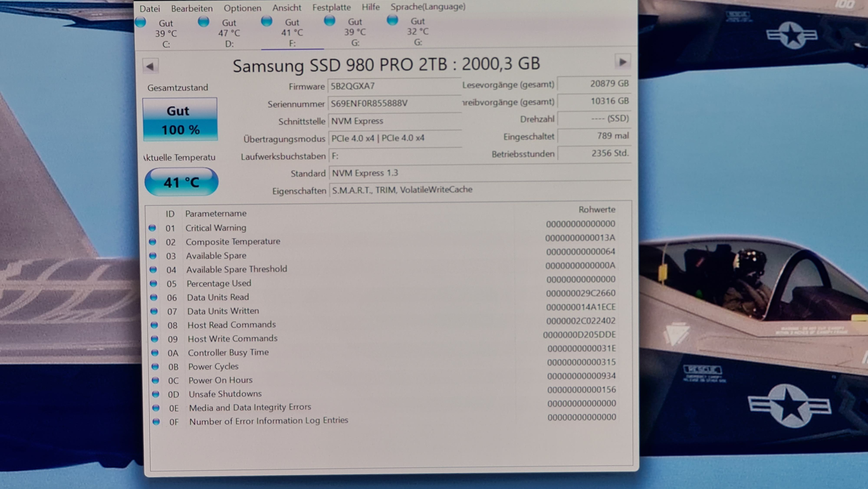Click status orb of F: drive
This screenshot has height=489, width=868.
pyautogui.click(x=266, y=21)
